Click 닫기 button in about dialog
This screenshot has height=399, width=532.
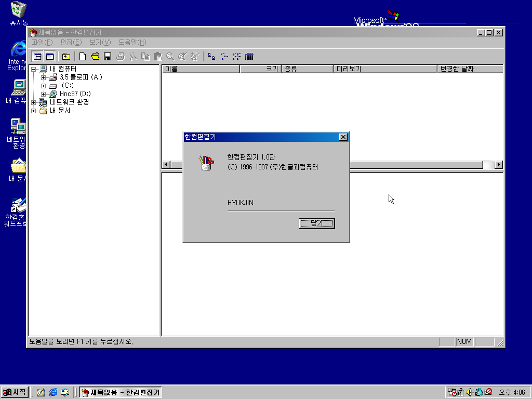point(316,223)
